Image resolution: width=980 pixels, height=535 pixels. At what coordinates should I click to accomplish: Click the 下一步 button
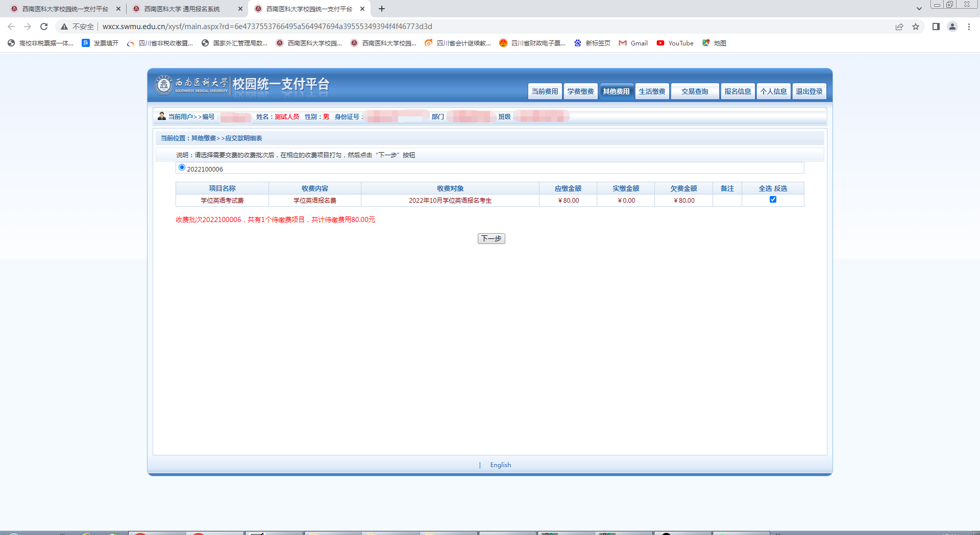coord(491,238)
